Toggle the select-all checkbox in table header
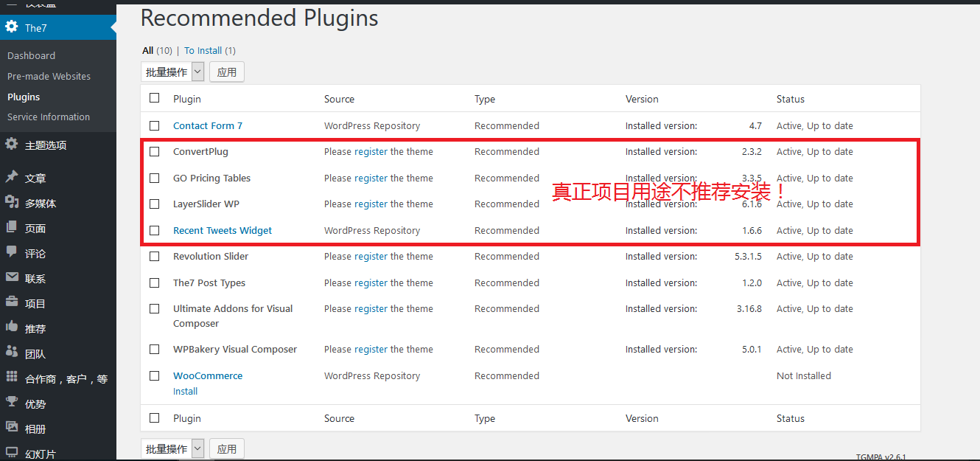This screenshot has width=980, height=461. [154, 98]
